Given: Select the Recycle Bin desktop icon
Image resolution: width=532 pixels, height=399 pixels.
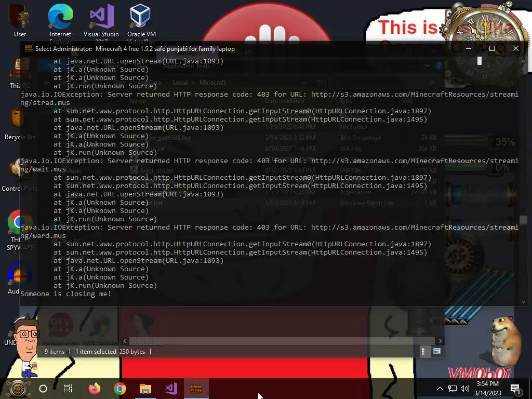Looking at the screenshot, I should [x=20, y=125].
